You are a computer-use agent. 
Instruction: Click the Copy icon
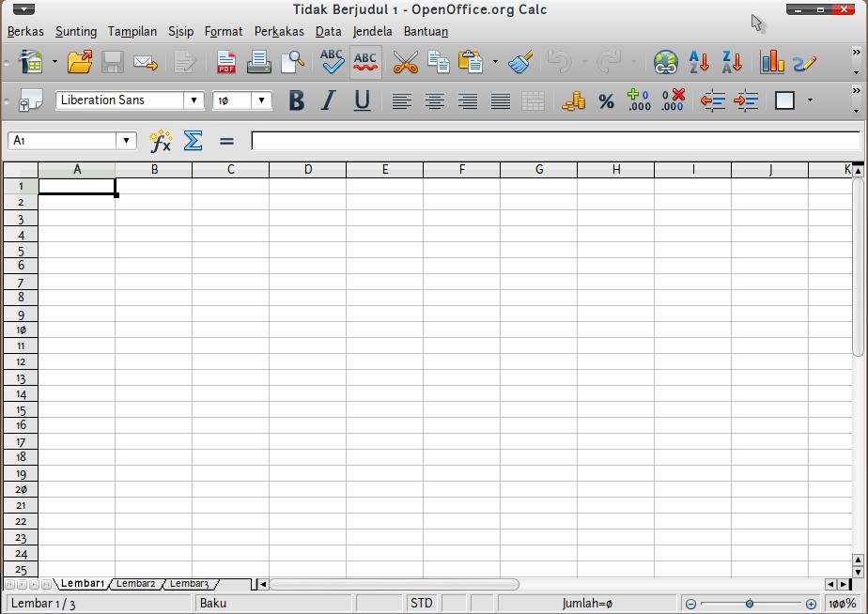pyautogui.click(x=439, y=62)
